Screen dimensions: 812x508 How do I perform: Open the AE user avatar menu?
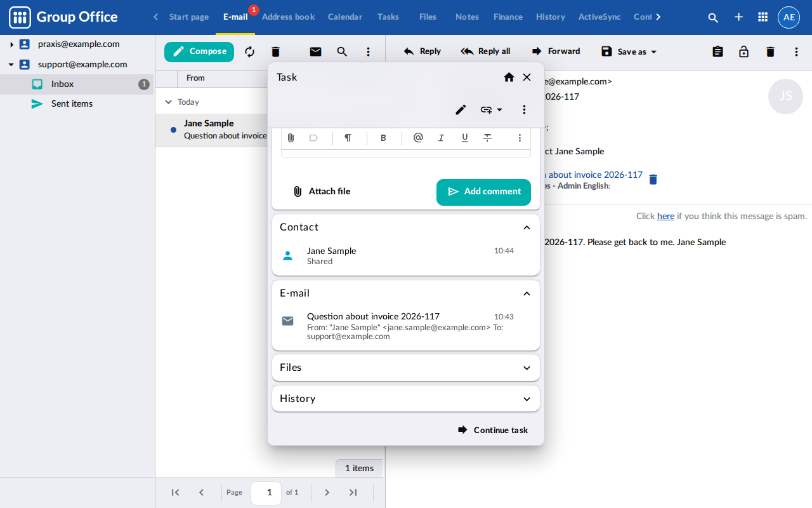(789, 17)
